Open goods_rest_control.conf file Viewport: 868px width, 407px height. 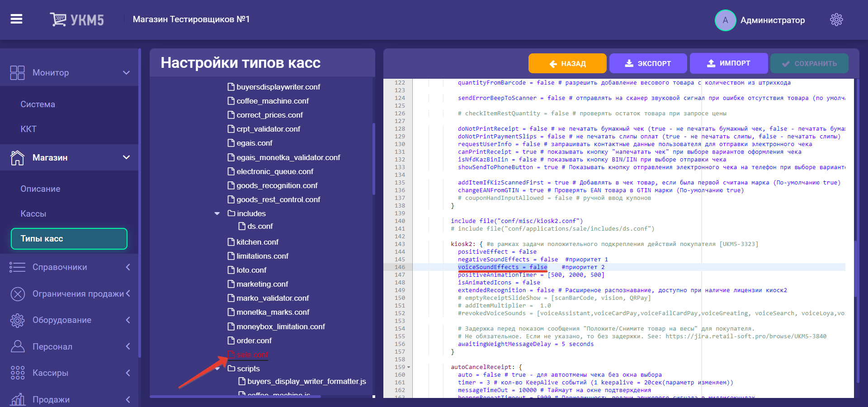point(278,199)
